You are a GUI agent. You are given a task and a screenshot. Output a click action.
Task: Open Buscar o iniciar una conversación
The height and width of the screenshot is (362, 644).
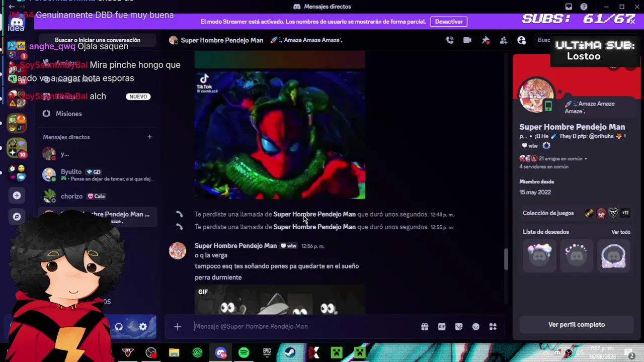(x=98, y=40)
